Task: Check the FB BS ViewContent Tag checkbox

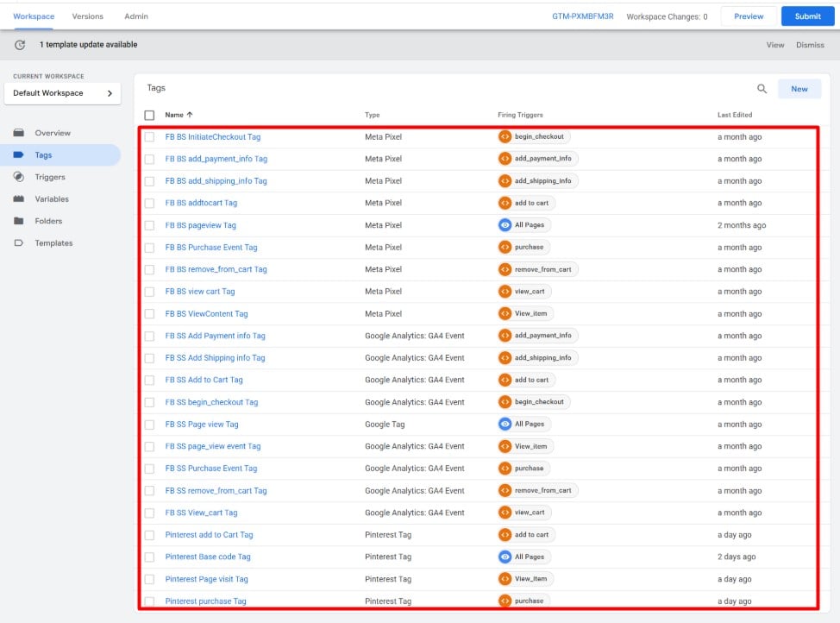Action: tap(149, 313)
